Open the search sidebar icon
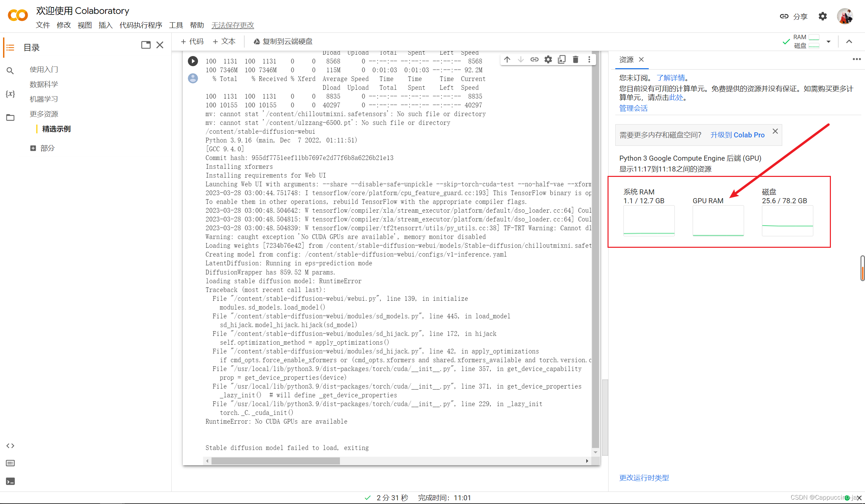 click(x=10, y=71)
